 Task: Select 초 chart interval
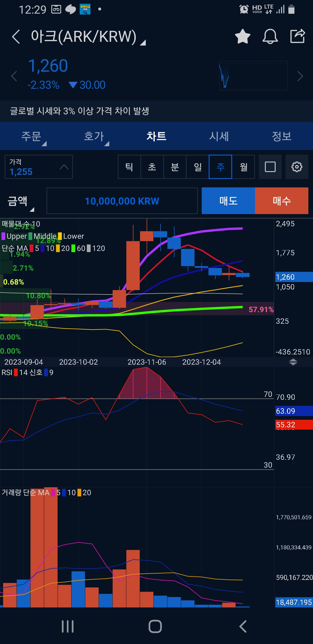coord(152,167)
